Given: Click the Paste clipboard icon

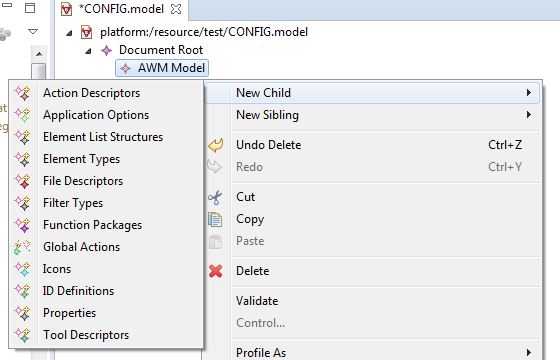Looking at the screenshot, I should [x=215, y=241].
